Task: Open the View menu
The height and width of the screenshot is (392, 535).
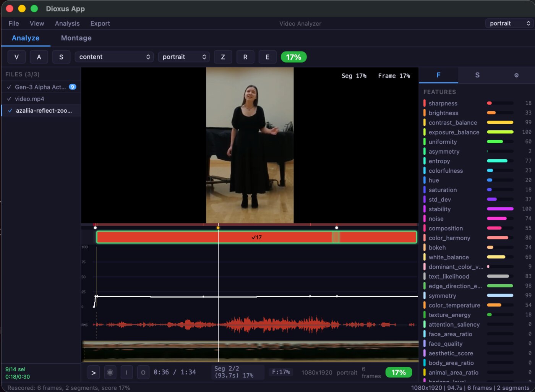Action: coord(37,23)
